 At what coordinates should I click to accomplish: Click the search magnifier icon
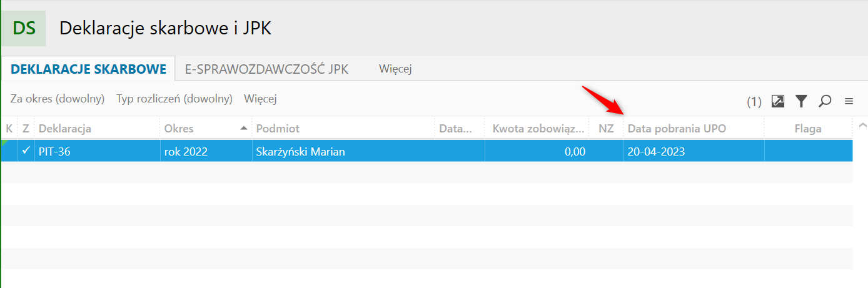[x=825, y=101]
